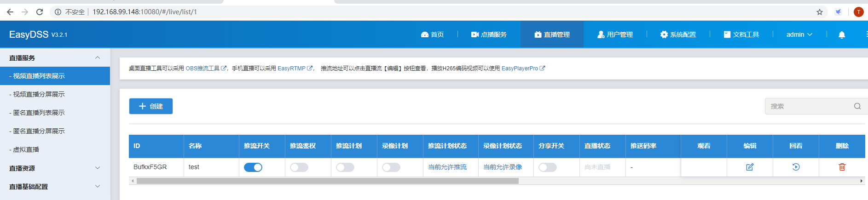The height and width of the screenshot is (200, 868).
Task: Enable the 推流鉴权 toggle for test
Action: coord(299,167)
